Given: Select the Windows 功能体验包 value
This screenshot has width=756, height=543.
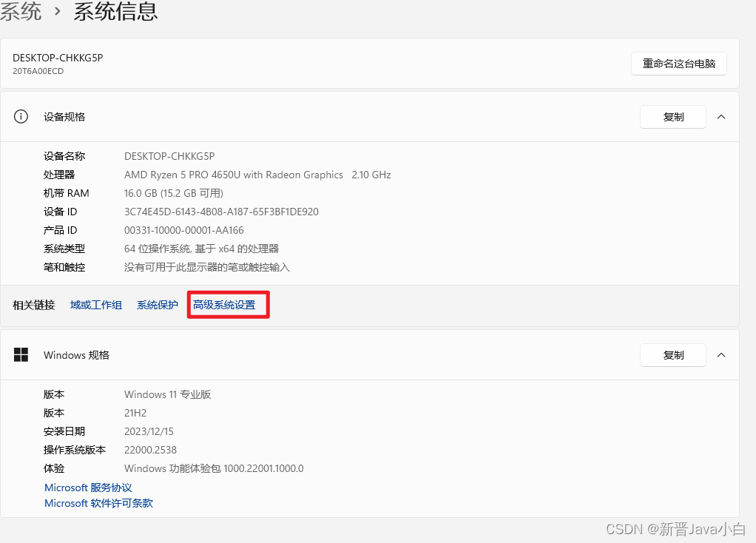Looking at the screenshot, I should coord(214,468).
